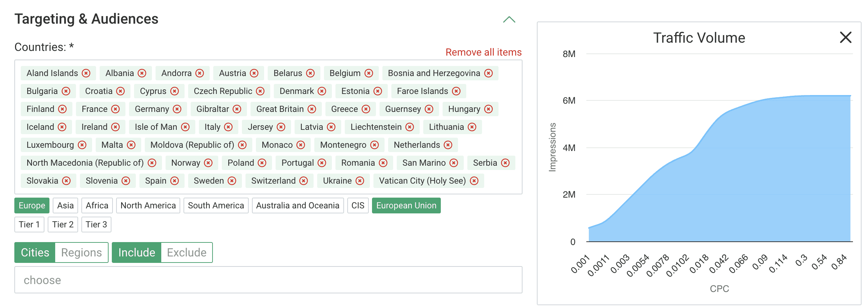The height and width of the screenshot is (307, 868).
Task: Toggle the Europe region filter
Action: coord(32,206)
